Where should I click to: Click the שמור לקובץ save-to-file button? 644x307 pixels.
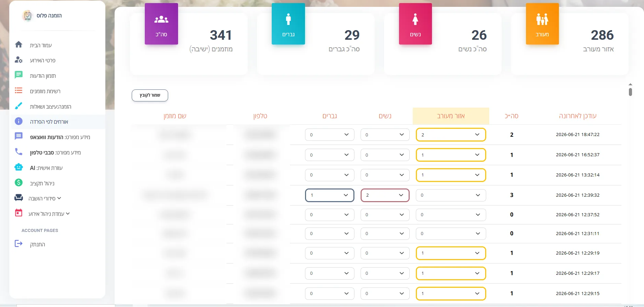(x=150, y=95)
